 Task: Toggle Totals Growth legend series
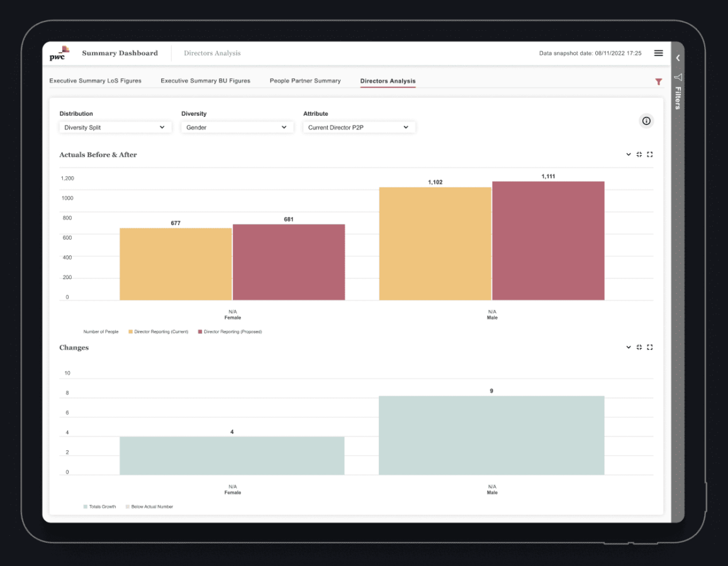pyautogui.click(x=99, y=506)
